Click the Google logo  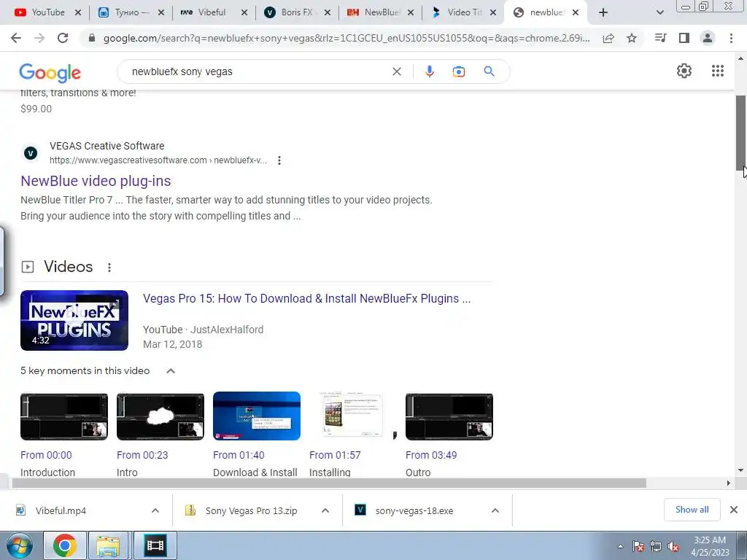pos(50,72)
